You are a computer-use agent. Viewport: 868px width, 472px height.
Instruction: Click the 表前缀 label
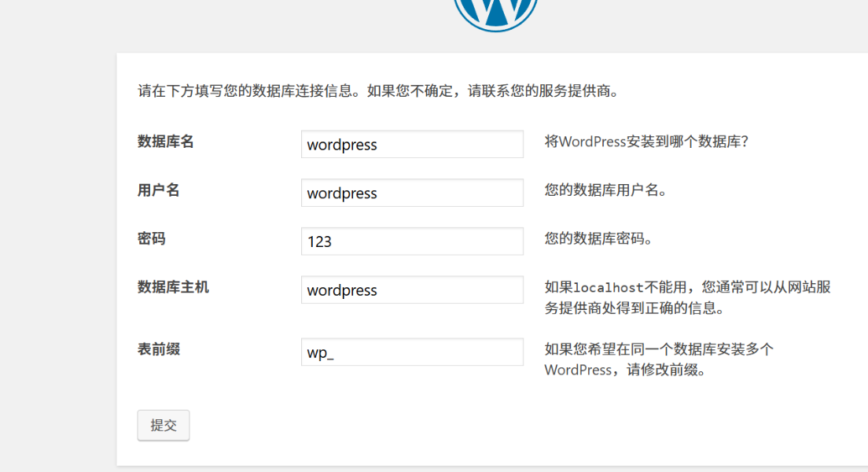click(x=158, y=349)
